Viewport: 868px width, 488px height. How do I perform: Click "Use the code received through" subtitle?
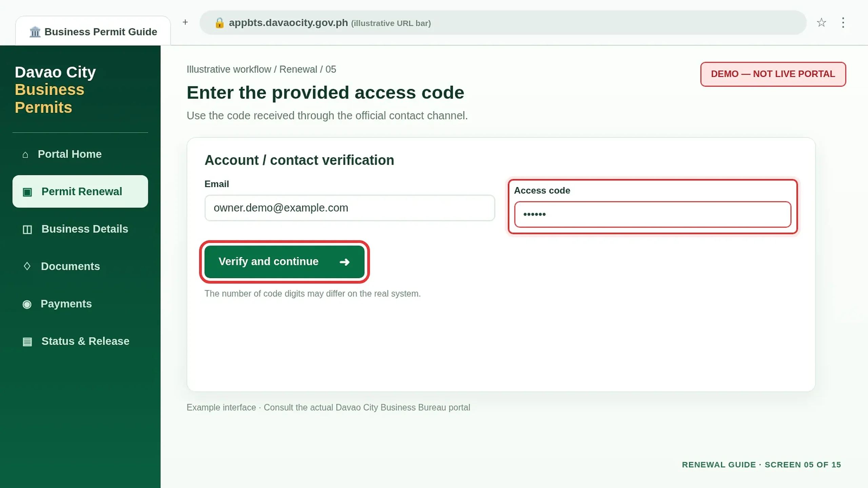click(327, 116)
